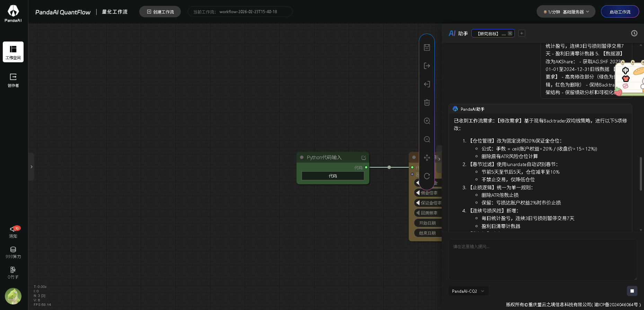
Task: Click the 代码 output port of Python node
Action: [366, 167]
